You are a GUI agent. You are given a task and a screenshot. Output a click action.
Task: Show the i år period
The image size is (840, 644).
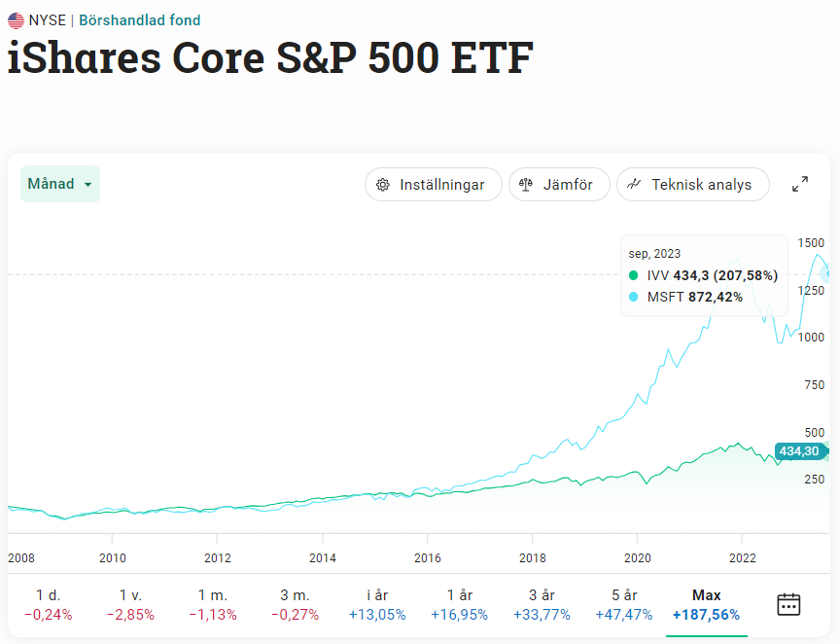click(377, 604)
